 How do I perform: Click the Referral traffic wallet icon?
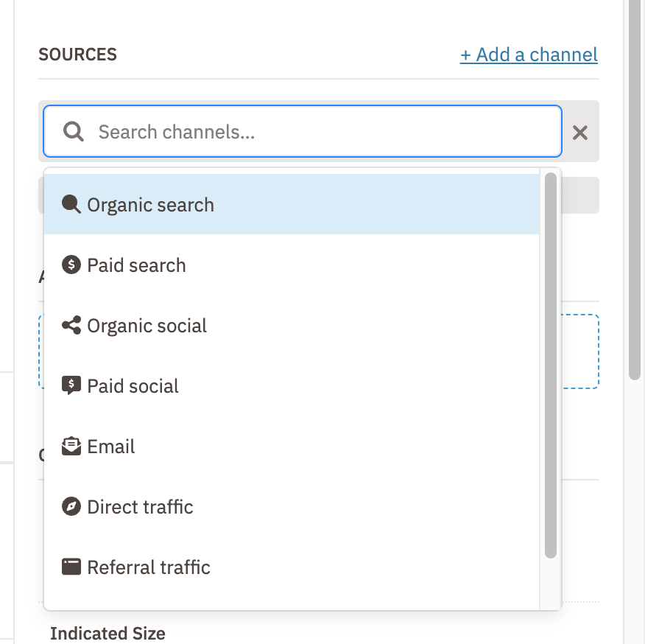coord(71,567)
